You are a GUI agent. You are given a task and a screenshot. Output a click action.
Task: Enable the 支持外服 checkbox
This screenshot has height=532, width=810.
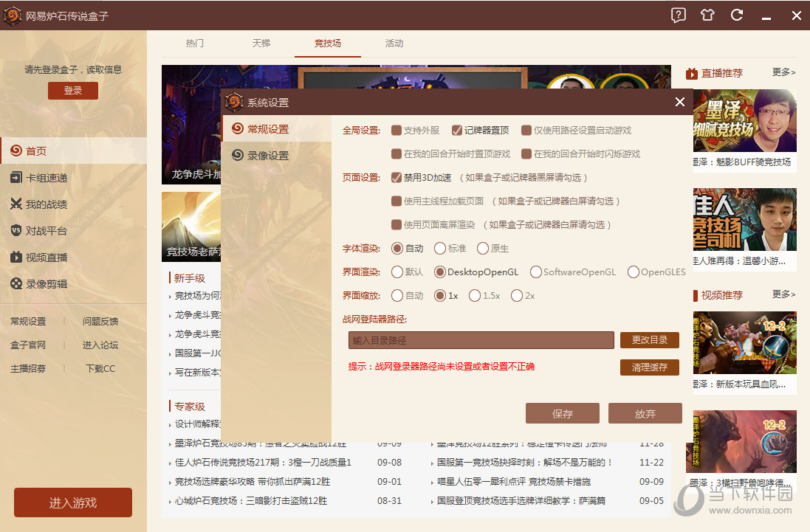[396, 130]
